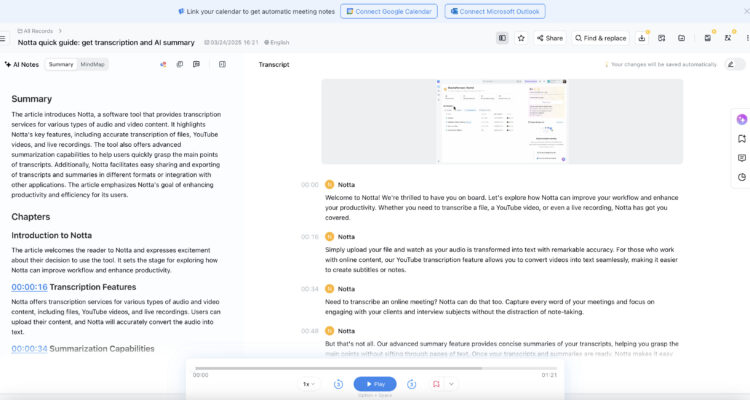Rewind playback with the back-skip icon

click(x=338, y=384)
